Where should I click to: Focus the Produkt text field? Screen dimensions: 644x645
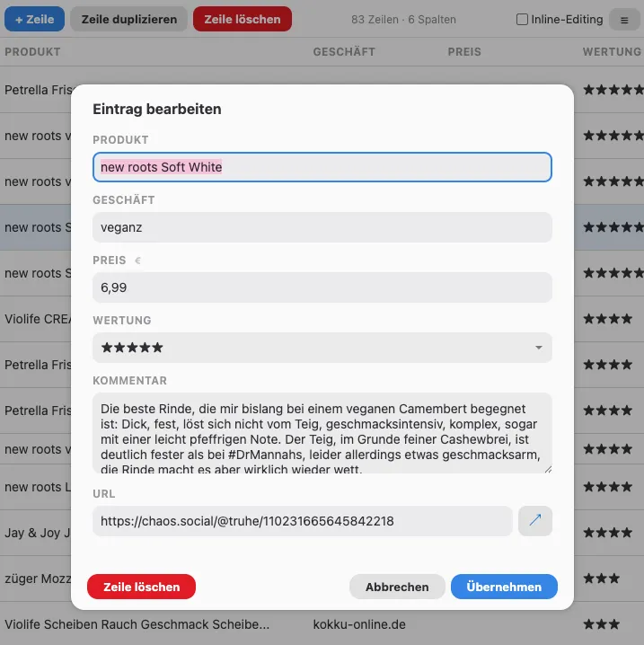tap(322, 167)
